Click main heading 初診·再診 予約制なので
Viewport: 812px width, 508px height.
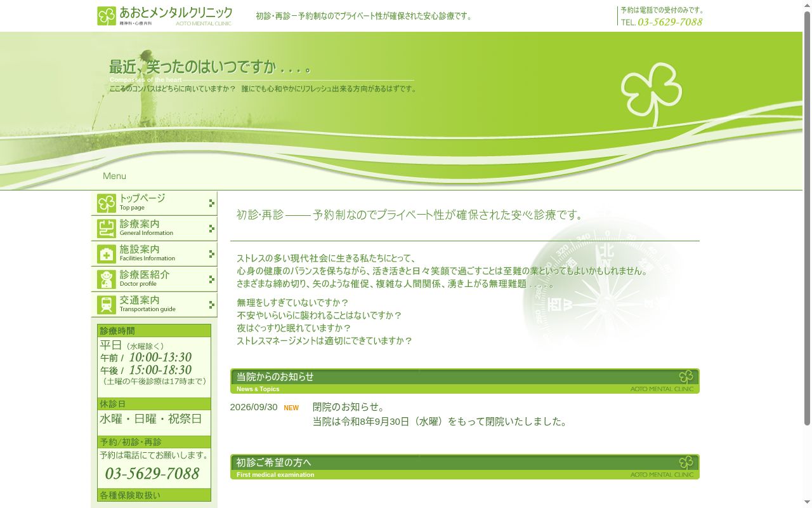click(x=410, y=215)
